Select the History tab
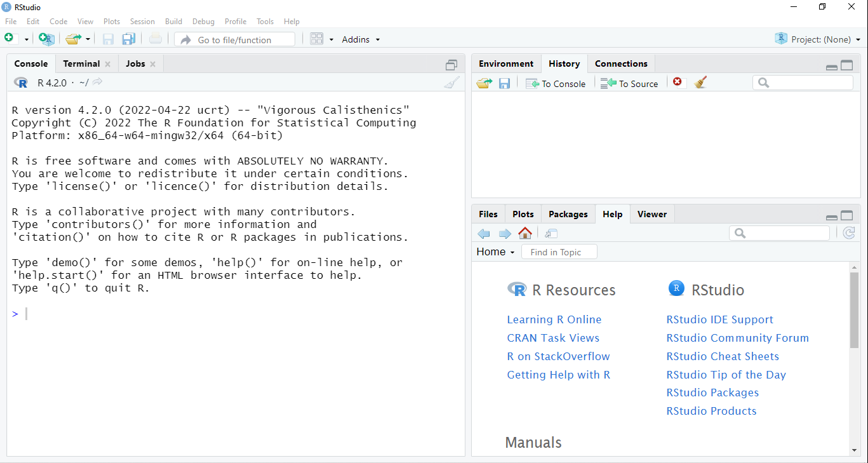 click(x=564, y=64)
